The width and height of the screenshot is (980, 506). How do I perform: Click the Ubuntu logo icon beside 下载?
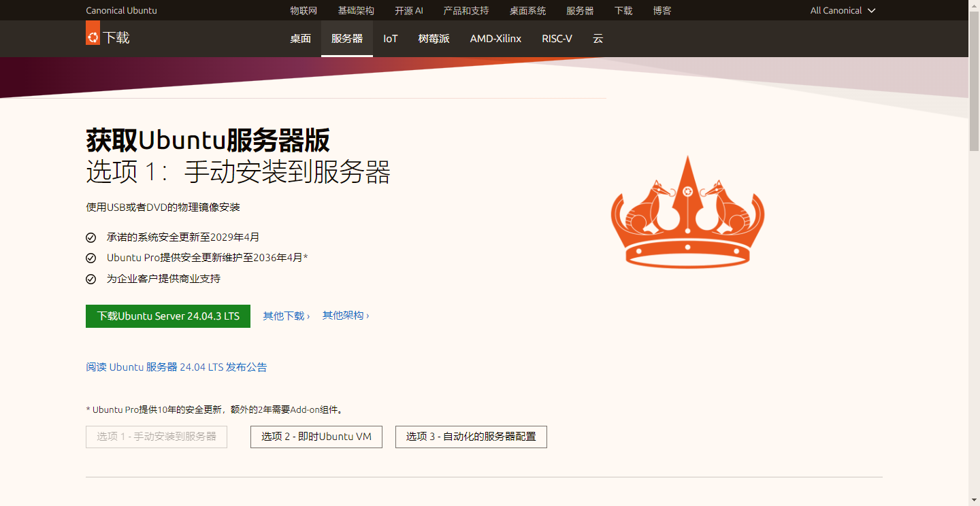click(93, 33)
